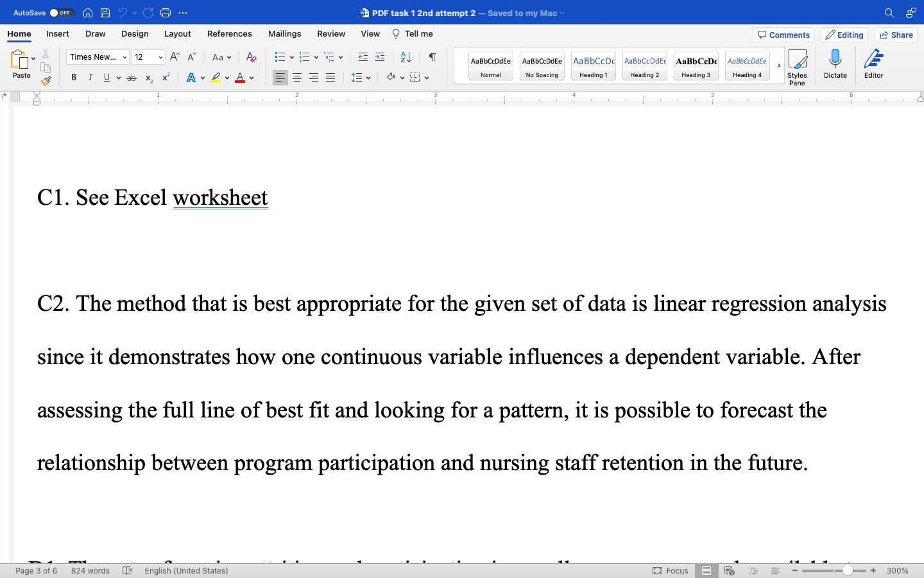Enable Focus mode in the status bar
Viewport: 924px width, 578px height.
[671, 570]
